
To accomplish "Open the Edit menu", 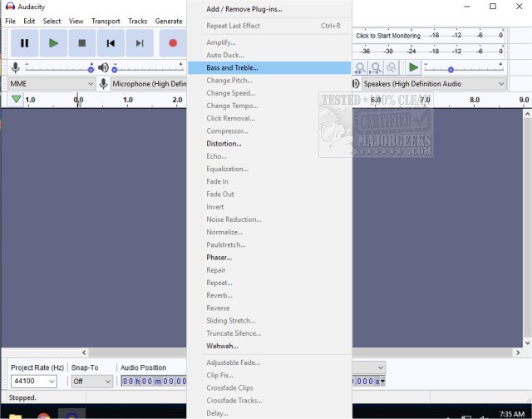I will [x=29, y=21].
